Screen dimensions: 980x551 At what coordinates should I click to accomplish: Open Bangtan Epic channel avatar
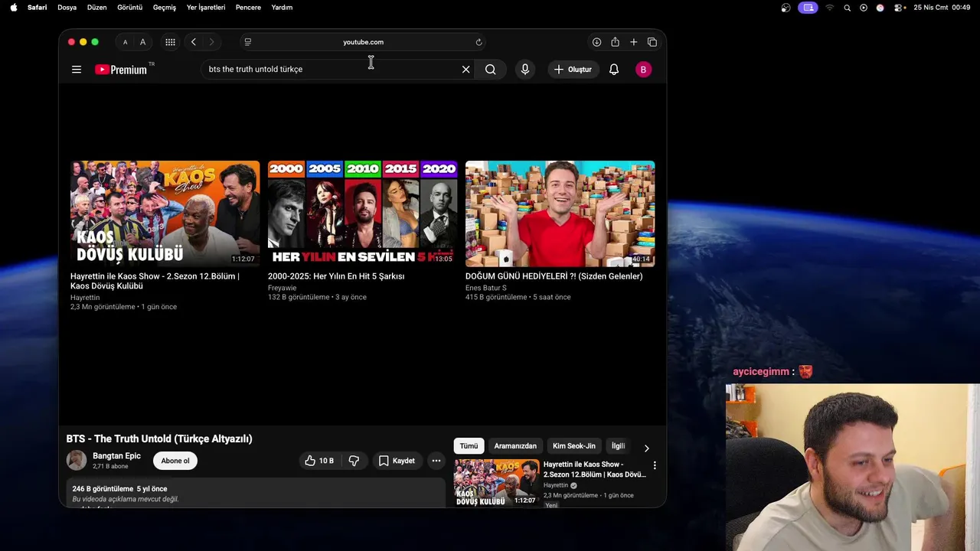77,460
